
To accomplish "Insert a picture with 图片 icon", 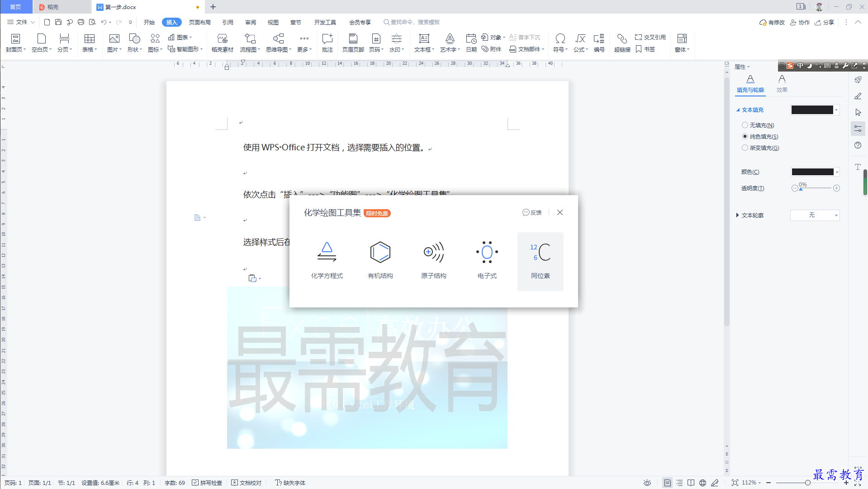I will point(114,43).
